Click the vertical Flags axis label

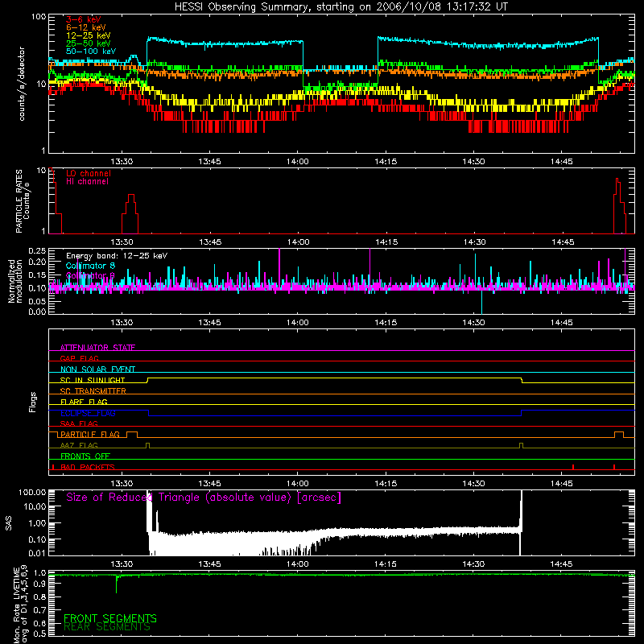tap(32, 402)
